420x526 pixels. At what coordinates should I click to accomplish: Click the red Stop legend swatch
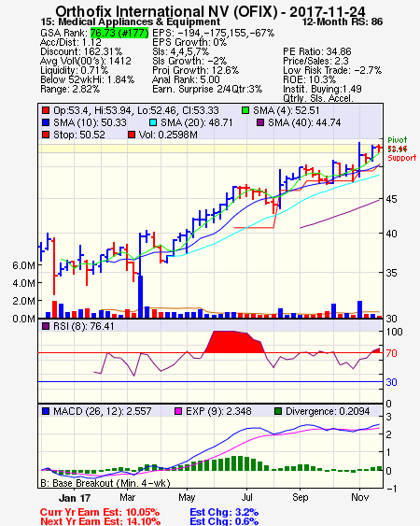tap(46, 135)
